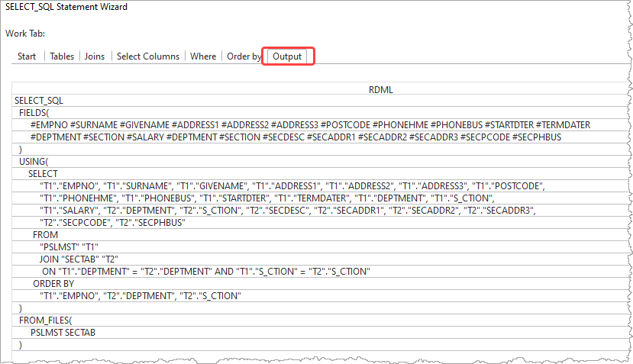The image size is (633, 364).
Task: Click row starting "T1"."SALARY"
Action: [x=322, y=211]
